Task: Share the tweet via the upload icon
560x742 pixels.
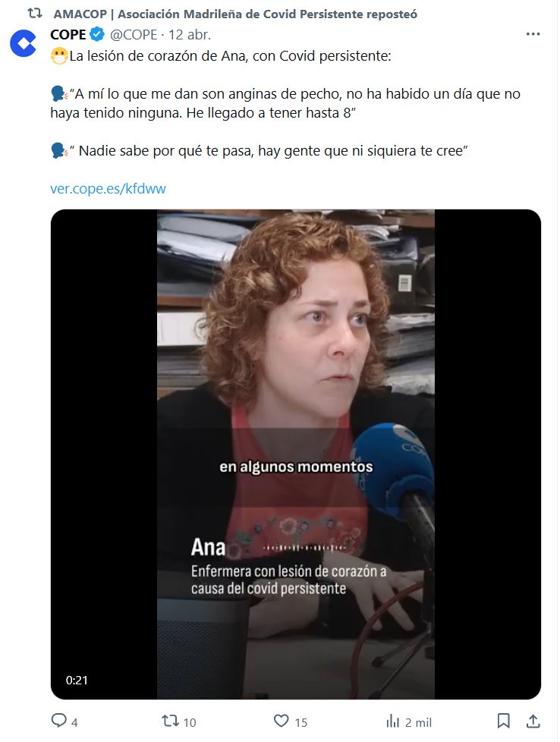Action: click(x=533, y=721)
